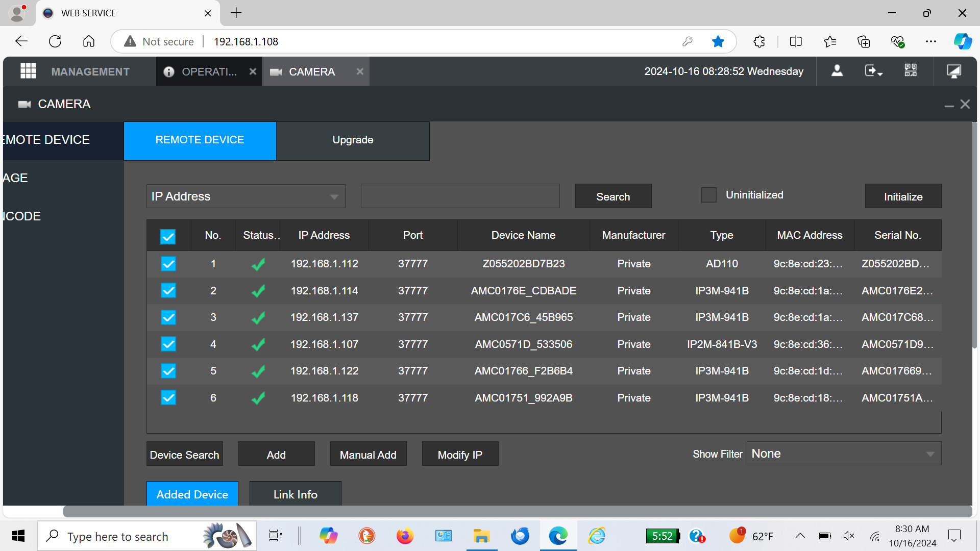Switch to the Upgrade tab

click(353, 140)
